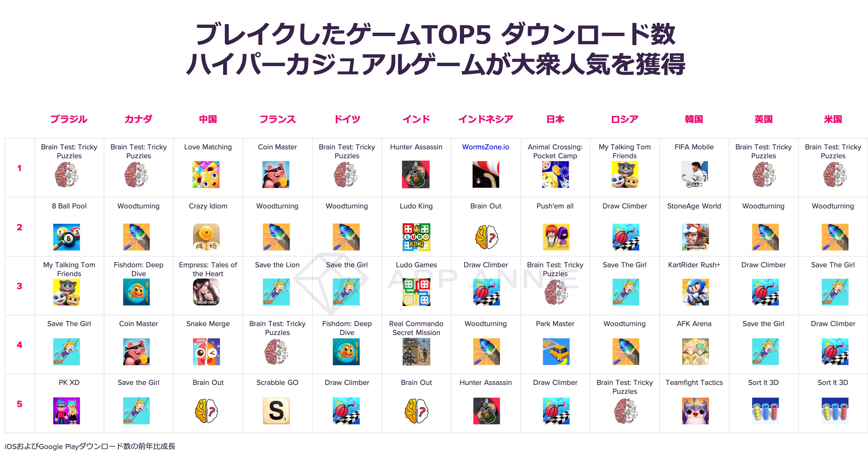The width and height of the screenshot is (868, 456).
Task: Click the Scrabble GO icon
Action: pos(276,411)
